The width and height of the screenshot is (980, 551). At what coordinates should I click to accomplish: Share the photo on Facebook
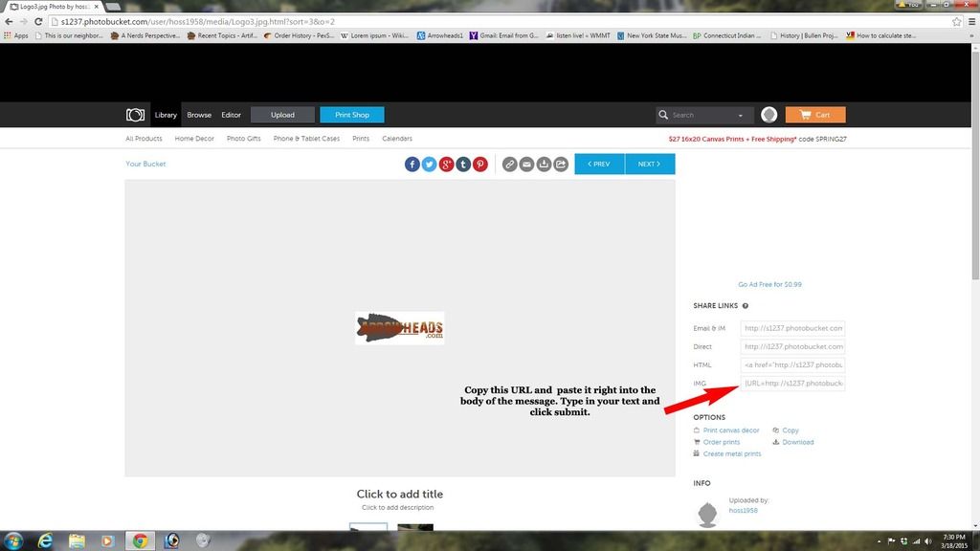(412, 165)
